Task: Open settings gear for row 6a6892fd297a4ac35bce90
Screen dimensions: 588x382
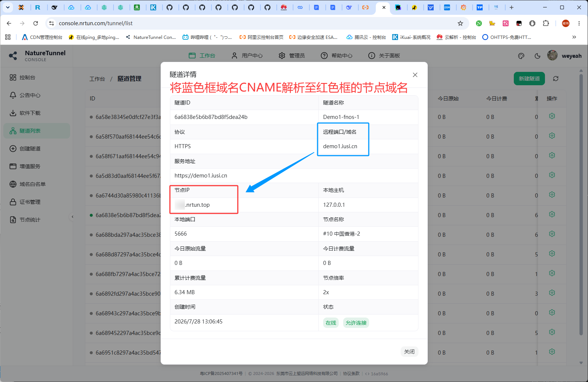Action: (552, 293)
